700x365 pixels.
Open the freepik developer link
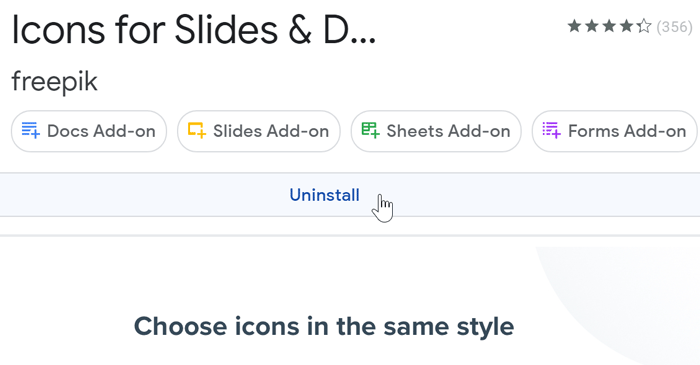click(x=54, y=82)
